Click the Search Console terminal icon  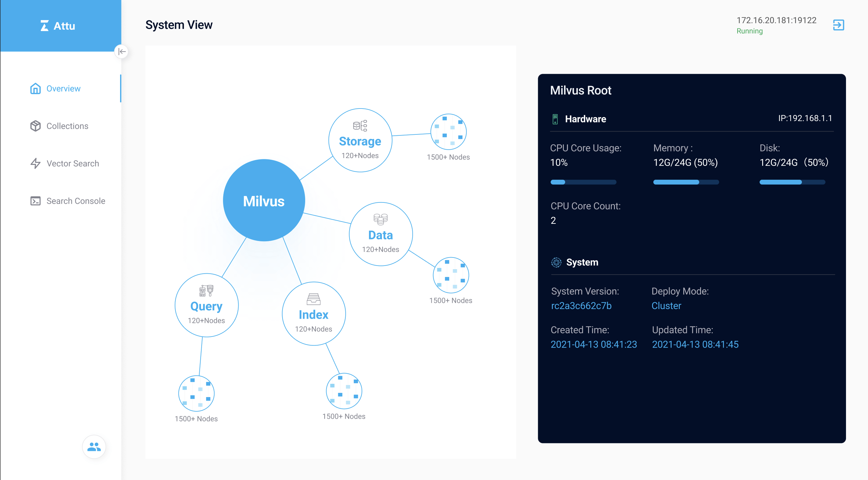(x=35, y=201)
